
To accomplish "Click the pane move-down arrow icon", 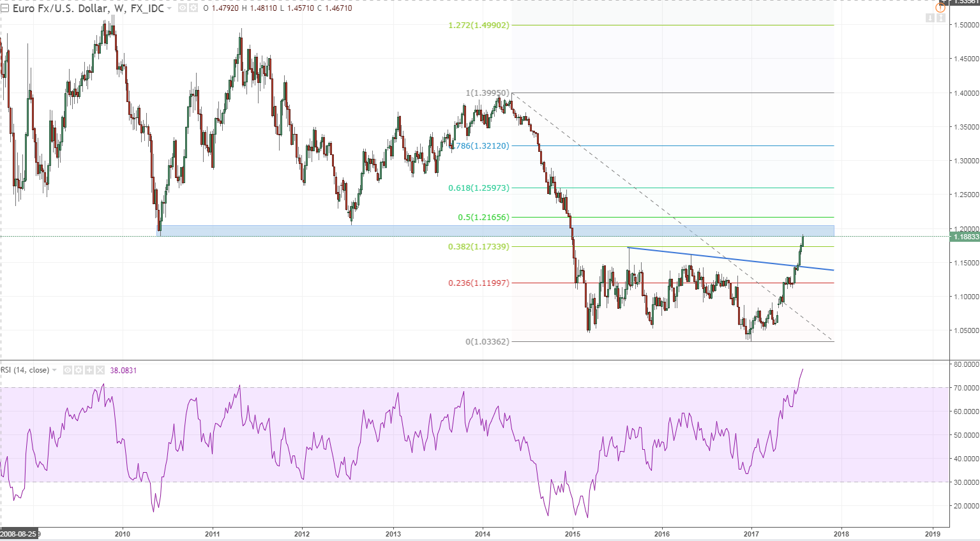I will tap(930, 18).
